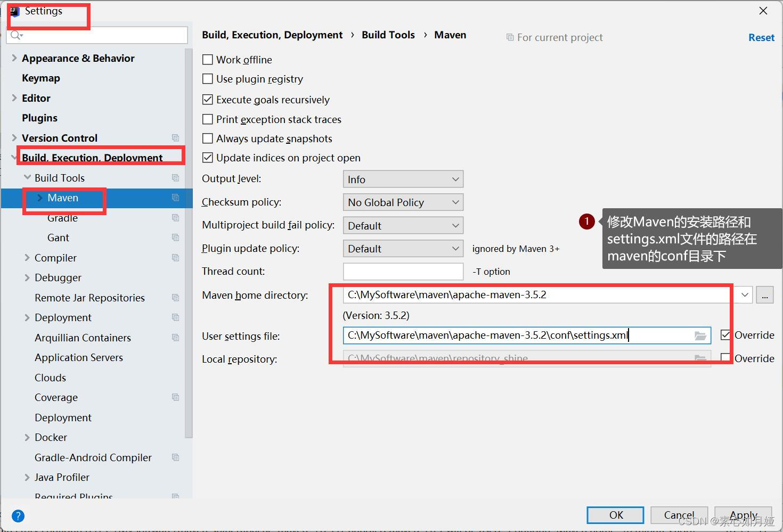Click the IntelliJ logo in the title bar
This screenshot has width=783, height=532.
[x=14, y=12]
